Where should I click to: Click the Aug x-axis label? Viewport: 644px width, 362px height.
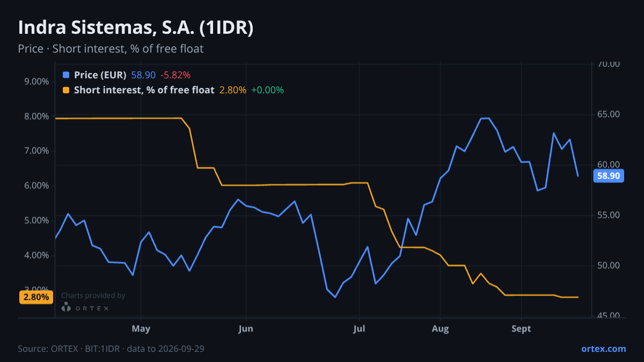440,329
